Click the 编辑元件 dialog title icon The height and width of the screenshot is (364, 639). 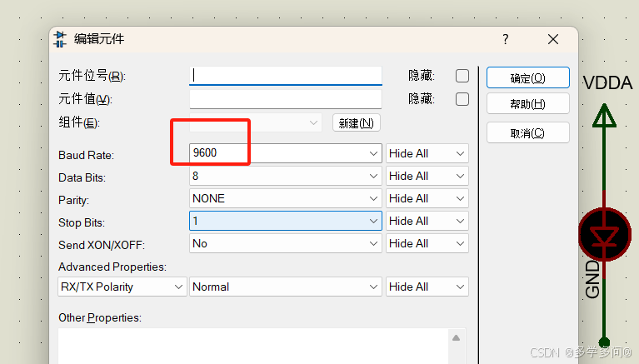[x=60, y=39]
